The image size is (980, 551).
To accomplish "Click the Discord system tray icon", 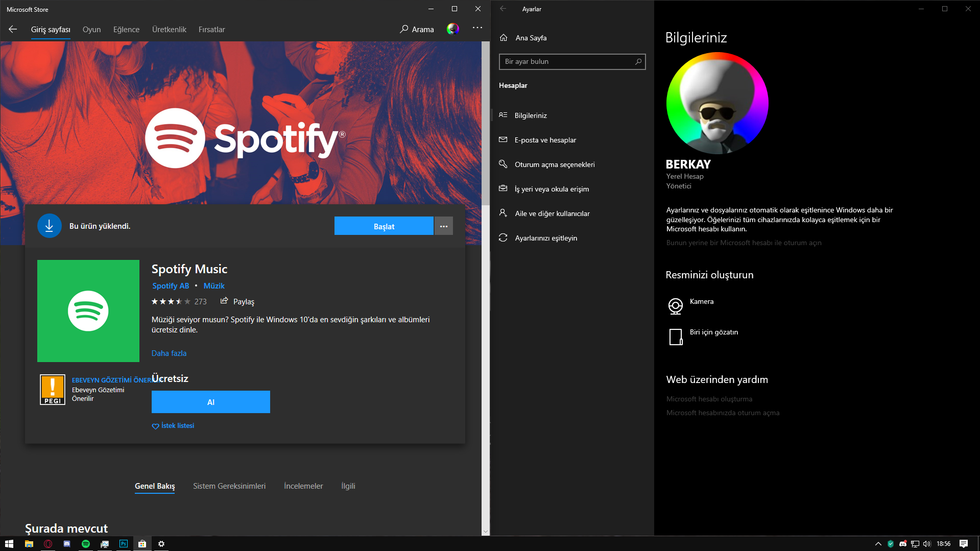I will click(903, 544).
